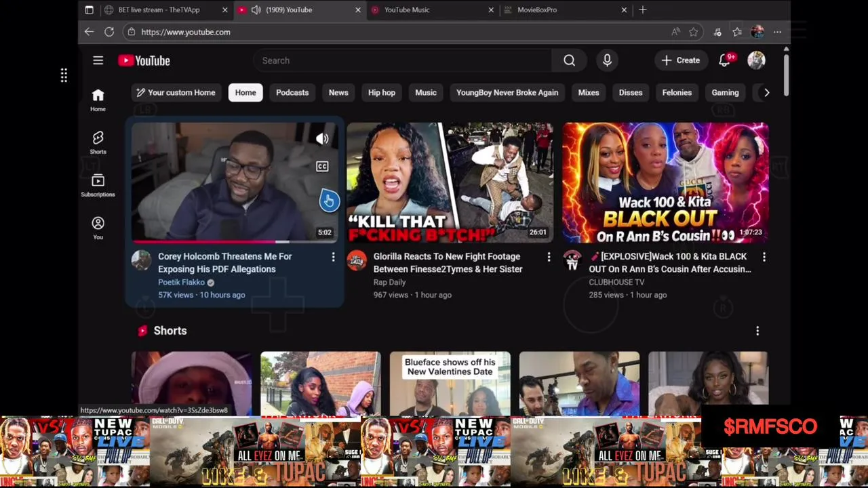Open the Rap Daily channel name
This screenshot has height=488, width=868.
[x=389, y=282]
